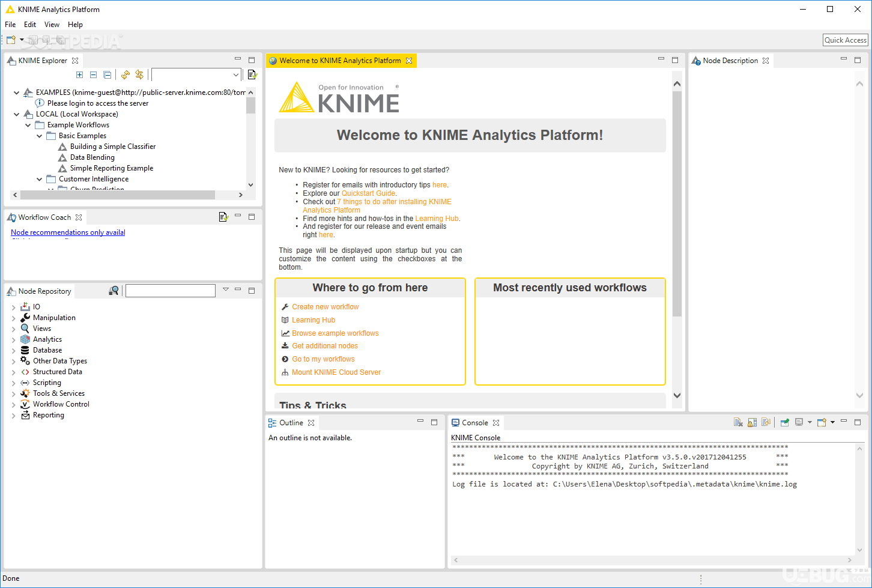872x588 pixels.
Task: Expand the Manipulation node category
Action: 13,318
